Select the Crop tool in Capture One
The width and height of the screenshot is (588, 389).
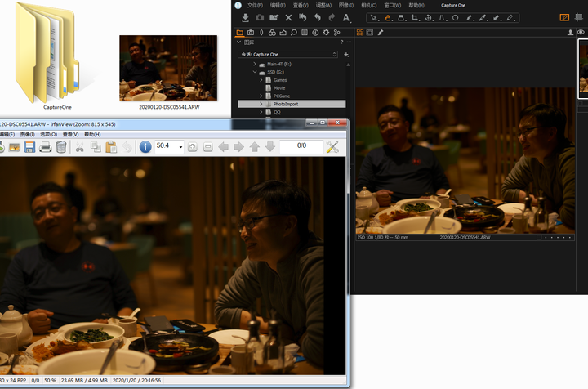click(x=415, y=17)
